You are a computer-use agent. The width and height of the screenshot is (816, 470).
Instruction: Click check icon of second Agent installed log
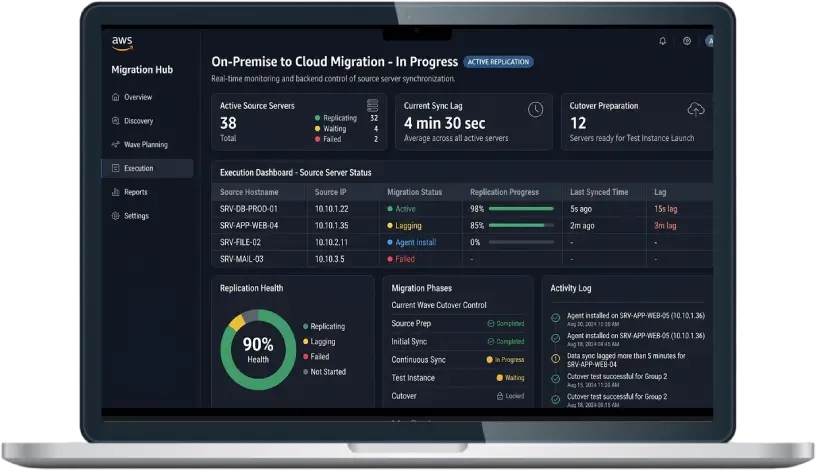click(555, 338)
